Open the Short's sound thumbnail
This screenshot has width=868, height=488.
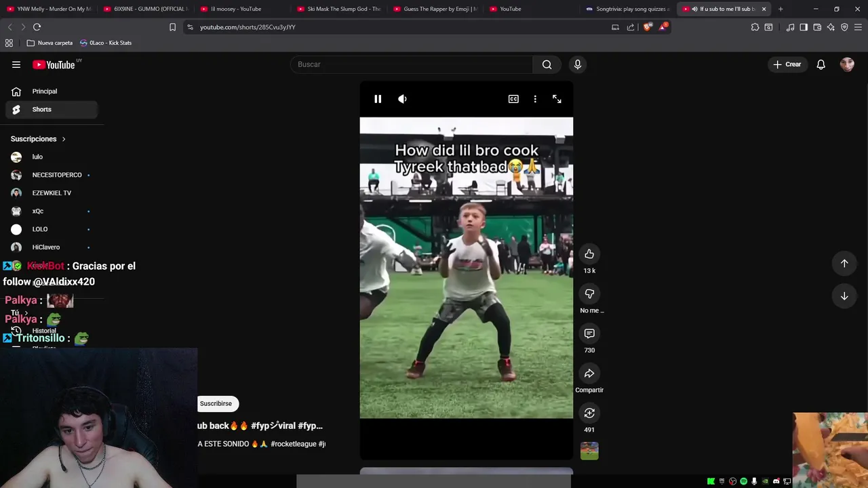click(589, 451)
